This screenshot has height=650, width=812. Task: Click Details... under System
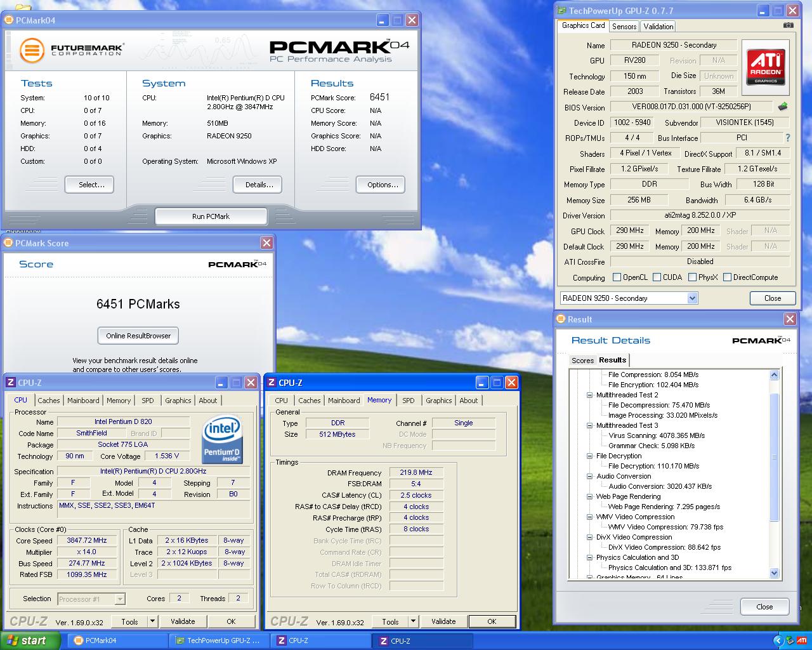(x=258, y=185)
